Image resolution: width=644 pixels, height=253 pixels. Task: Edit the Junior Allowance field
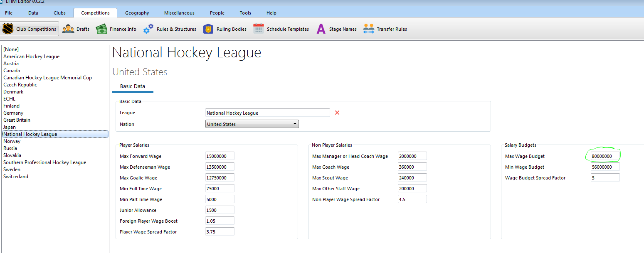pyautogui.click(x=220, y=210)
